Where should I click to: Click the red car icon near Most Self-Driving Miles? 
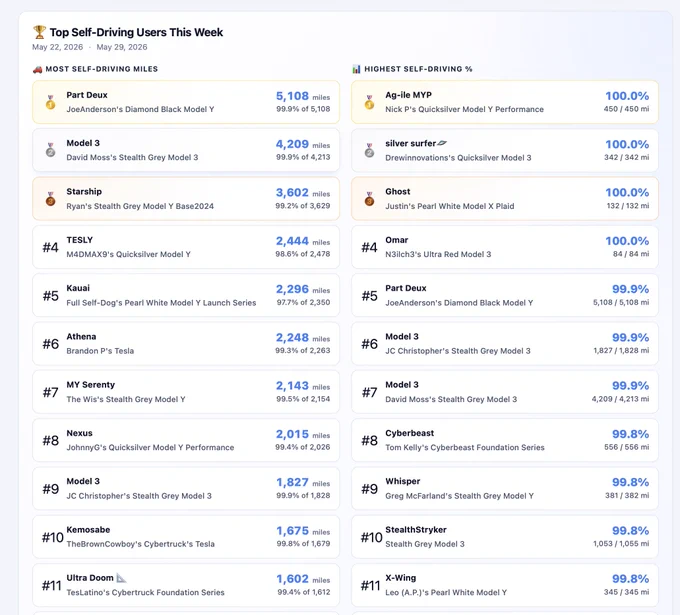click(x=37, y=69)
